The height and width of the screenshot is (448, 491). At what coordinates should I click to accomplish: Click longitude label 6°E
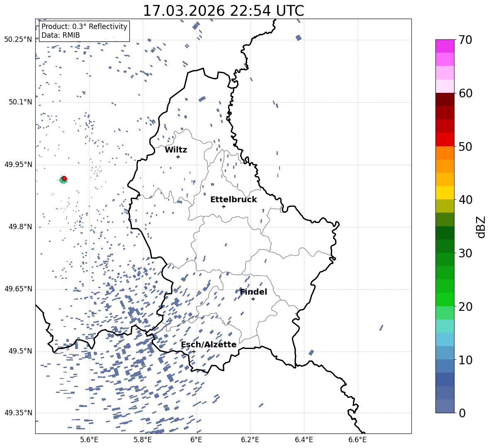point(196,440)
